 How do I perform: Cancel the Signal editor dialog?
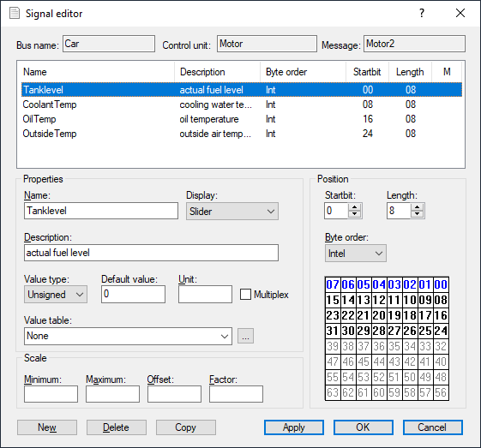coord(432,427)
